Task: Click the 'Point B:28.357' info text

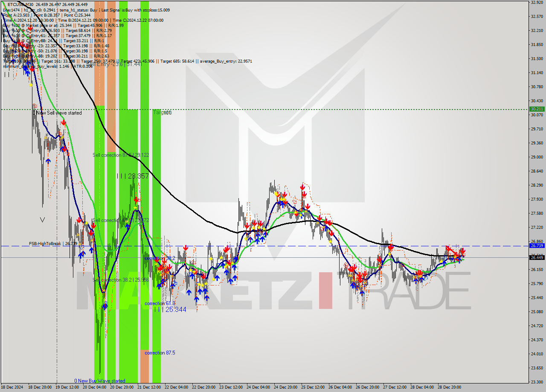Action: [48, 15]
